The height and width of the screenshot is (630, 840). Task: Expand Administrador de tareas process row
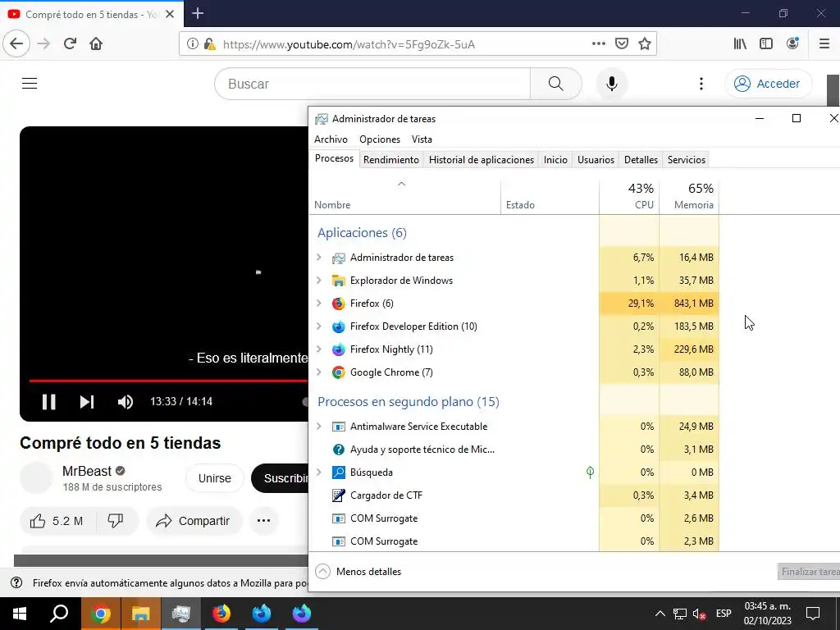point(319,258)
